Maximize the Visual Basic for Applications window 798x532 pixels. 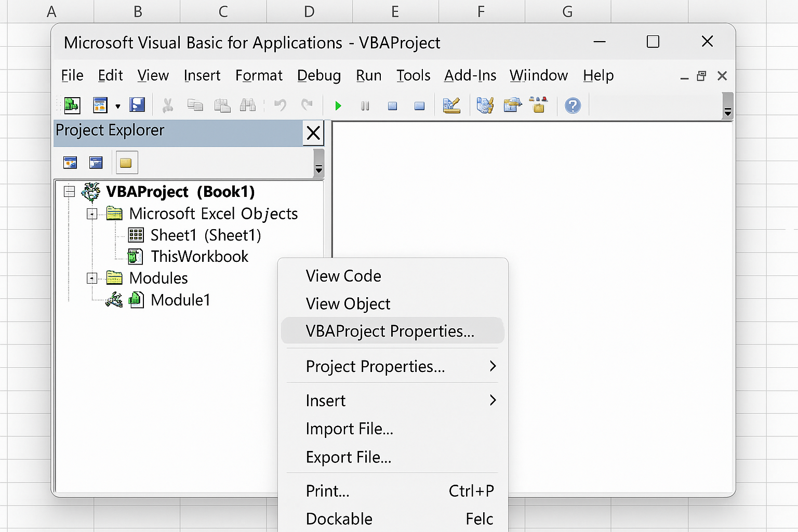(653, 42)
